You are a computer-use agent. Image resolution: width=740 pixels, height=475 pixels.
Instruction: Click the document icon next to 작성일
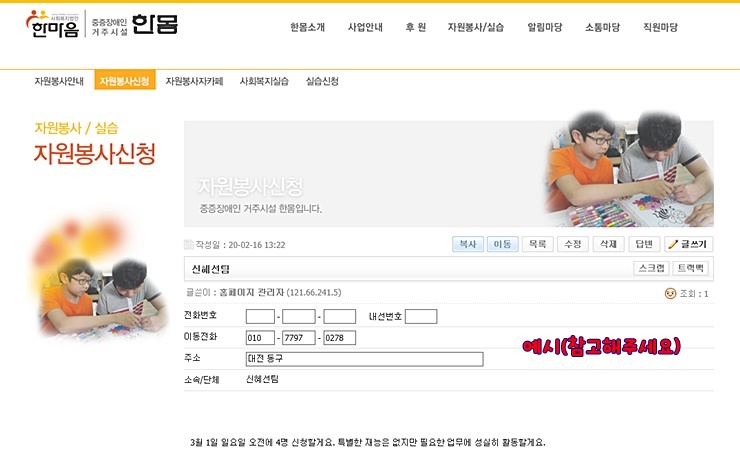[188, 244]
